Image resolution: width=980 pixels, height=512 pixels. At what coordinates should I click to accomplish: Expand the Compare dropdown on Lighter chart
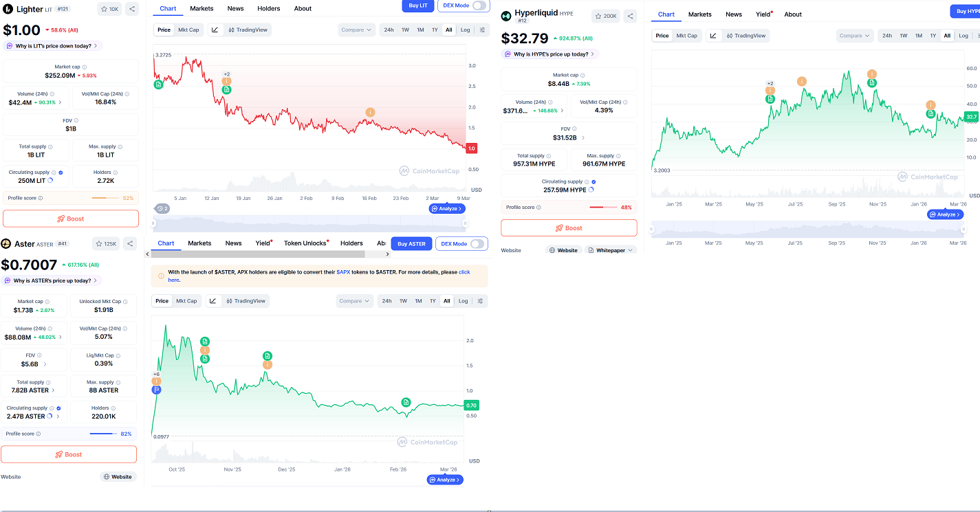[x=356, y=30]
